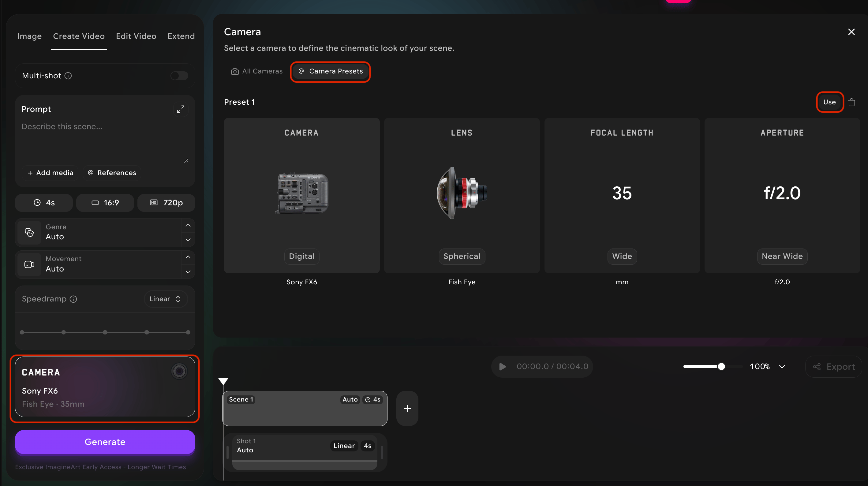868x486 pixels.
Task: Open the 4s duration selector
Action: point(44,203)
